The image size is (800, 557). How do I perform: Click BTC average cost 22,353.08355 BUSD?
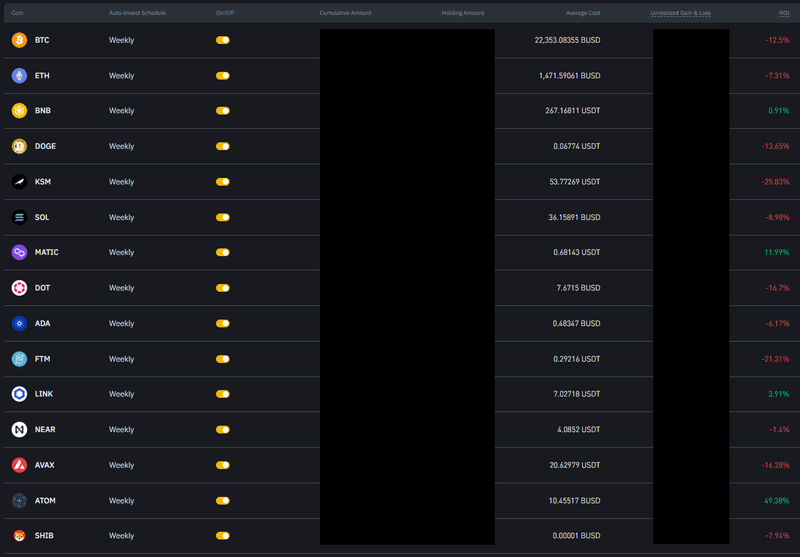click(567, 40)
